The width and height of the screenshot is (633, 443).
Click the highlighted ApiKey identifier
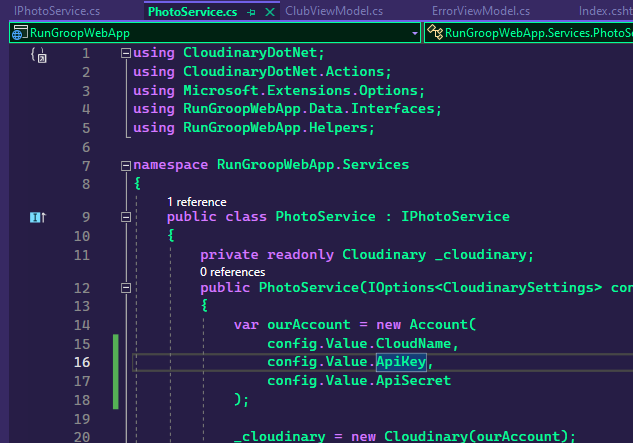click(x=401, y=362)
